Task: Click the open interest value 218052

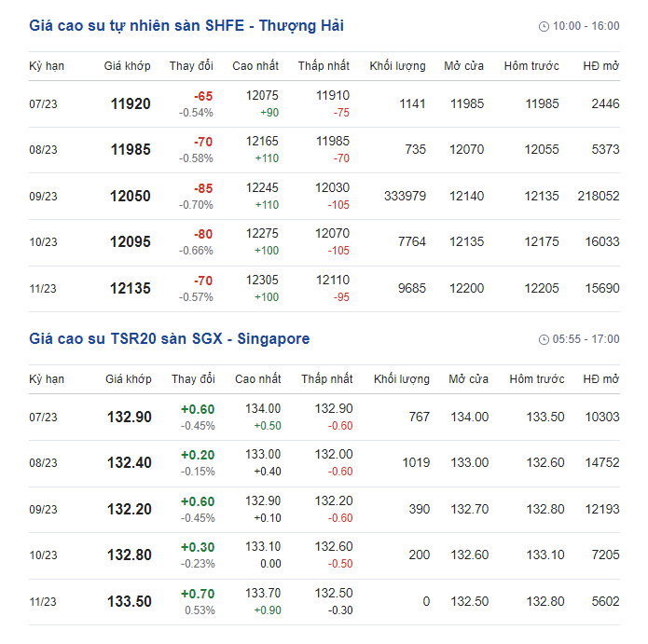Action: (598, 196)
